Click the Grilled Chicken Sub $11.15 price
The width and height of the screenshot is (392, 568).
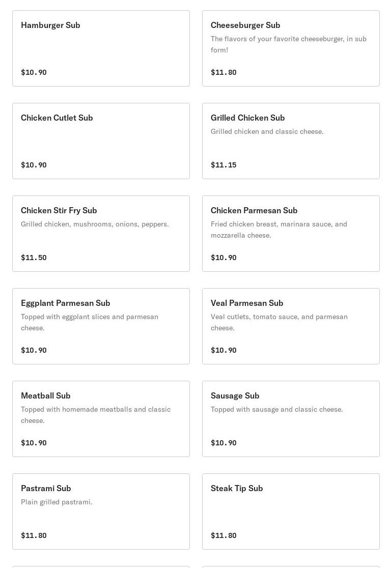click(223, 165)
